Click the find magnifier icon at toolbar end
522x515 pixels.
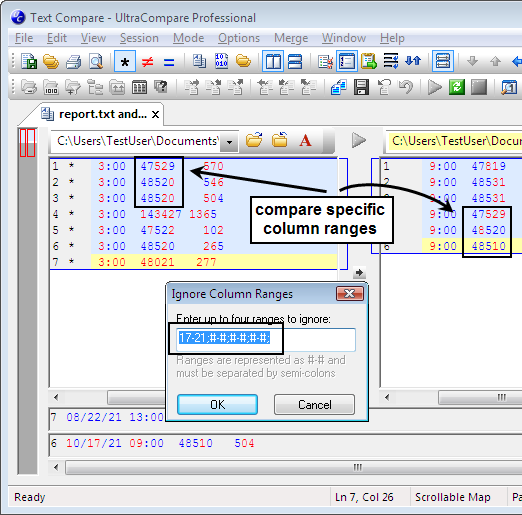509,87
